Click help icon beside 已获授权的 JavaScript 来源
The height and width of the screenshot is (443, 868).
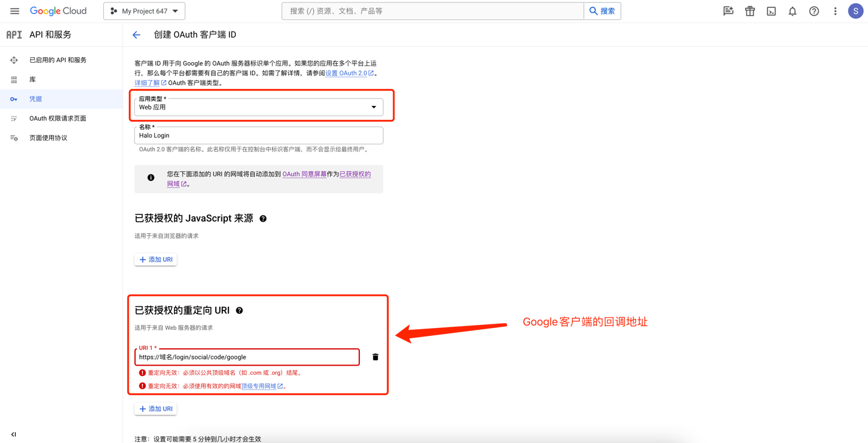tap(263, 218)
